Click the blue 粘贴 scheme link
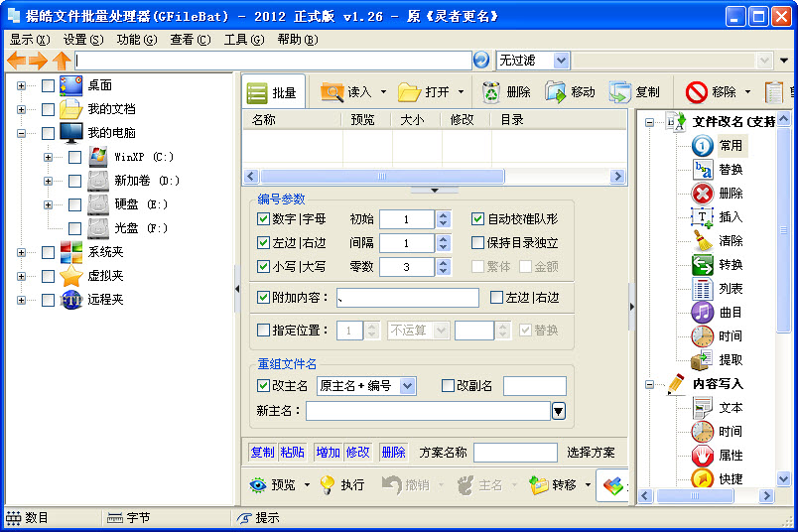 pos(292,452)
